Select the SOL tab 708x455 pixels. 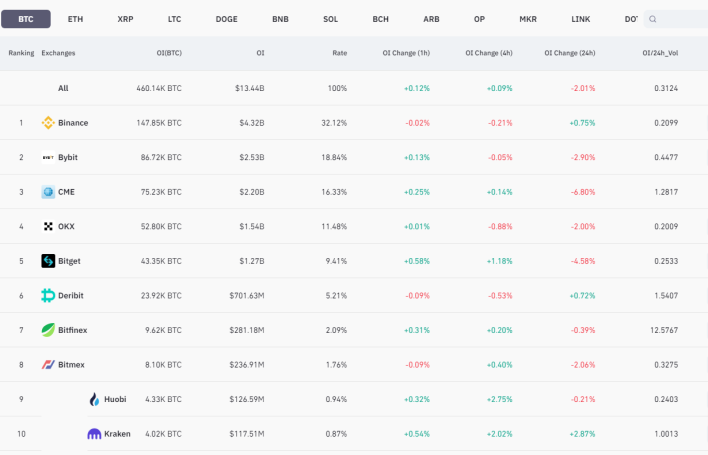(x=330, y=19)
